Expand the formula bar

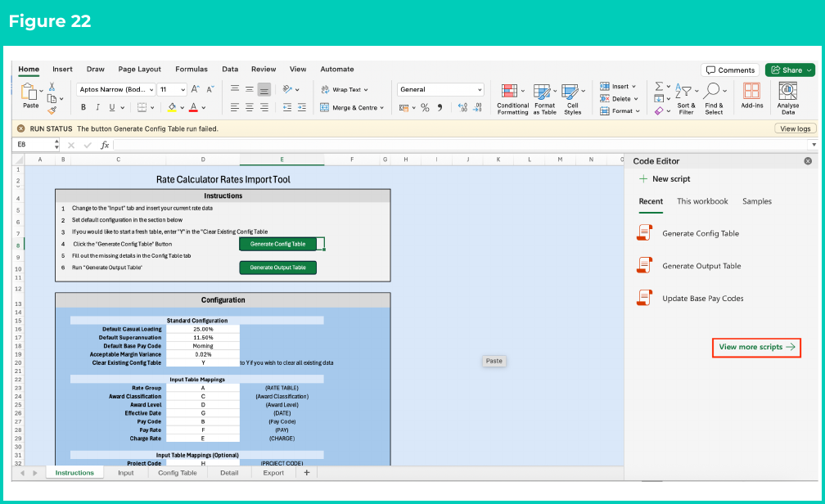click(x=814, y=145)
